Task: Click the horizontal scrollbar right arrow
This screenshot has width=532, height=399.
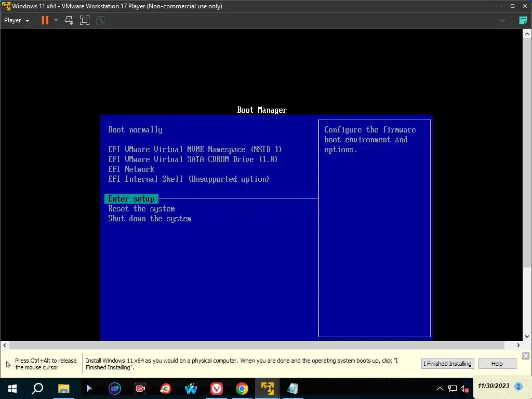Action: pyautogui.click(x=518, y=345)
